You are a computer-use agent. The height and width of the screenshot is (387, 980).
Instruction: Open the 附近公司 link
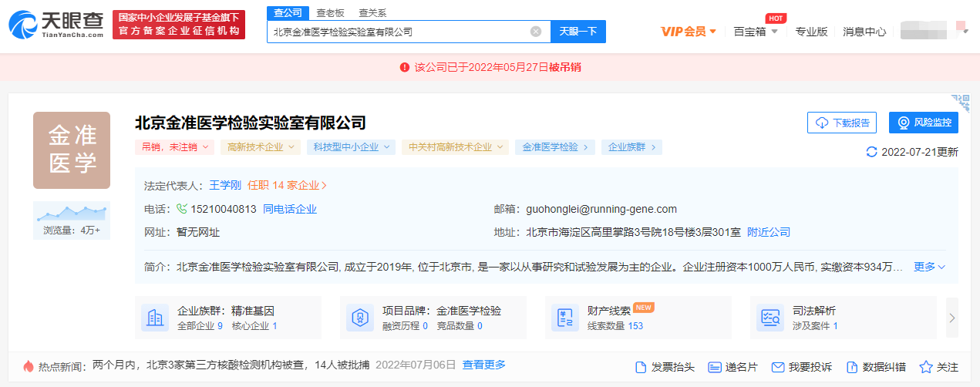point(769,232)
